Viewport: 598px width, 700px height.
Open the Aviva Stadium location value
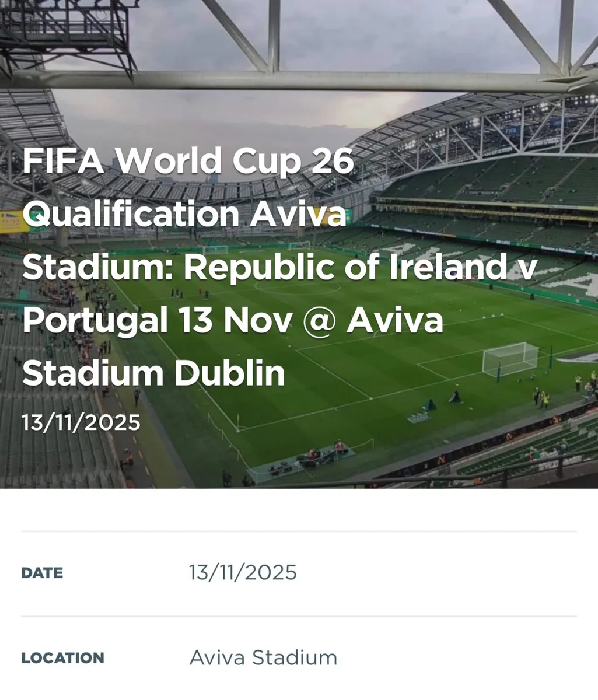pos(263,658)
